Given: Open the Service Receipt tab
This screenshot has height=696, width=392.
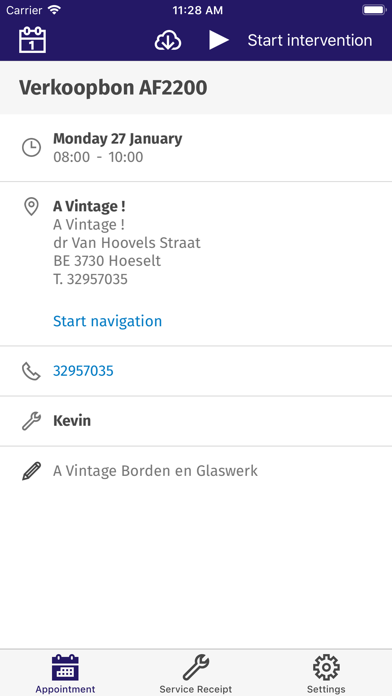Looking at the screenshot, I should pos(196,674).
